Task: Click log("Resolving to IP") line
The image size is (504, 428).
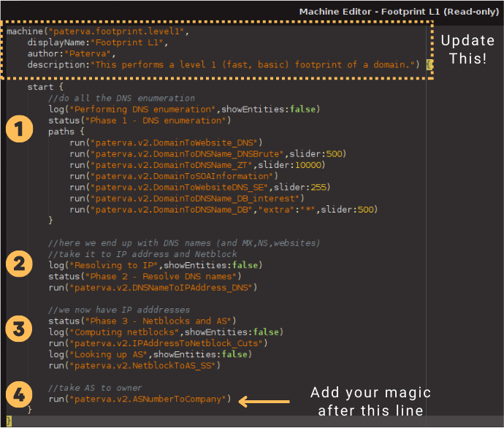Action: 156,265
